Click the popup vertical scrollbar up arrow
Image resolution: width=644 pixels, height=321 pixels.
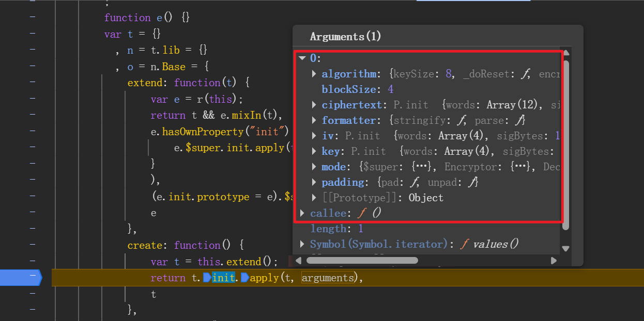565,53
